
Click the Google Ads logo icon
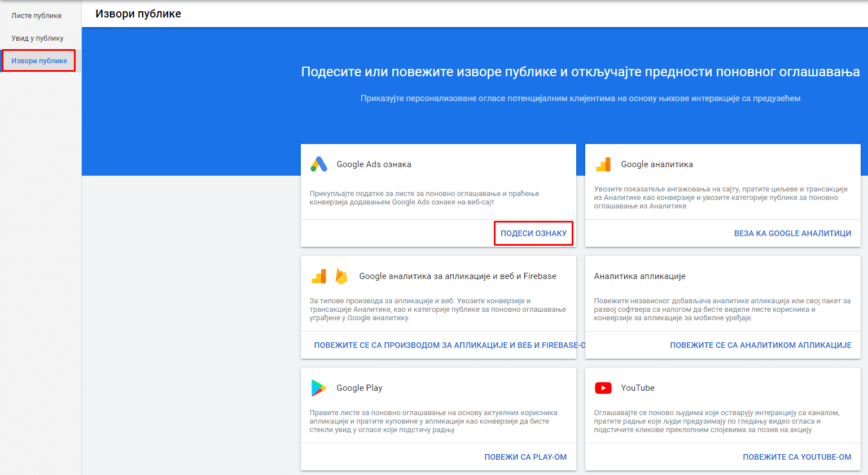tap(319, 164)
